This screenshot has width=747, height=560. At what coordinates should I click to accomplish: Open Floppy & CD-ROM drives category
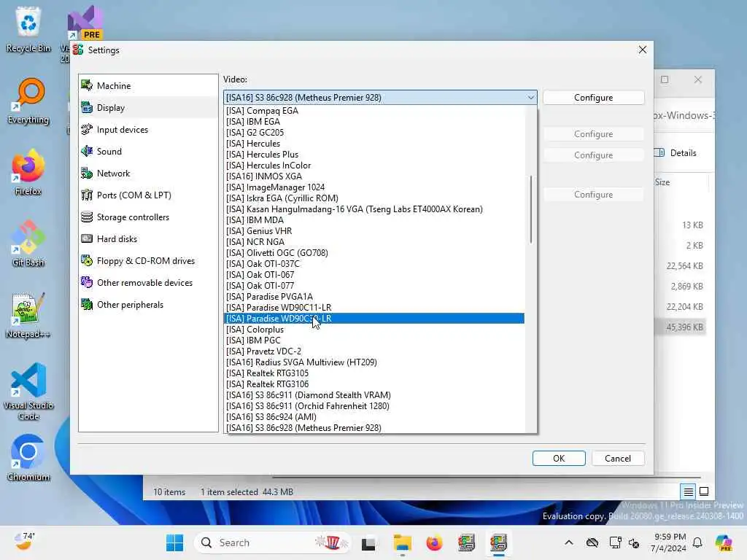click(x=148, y=261)
